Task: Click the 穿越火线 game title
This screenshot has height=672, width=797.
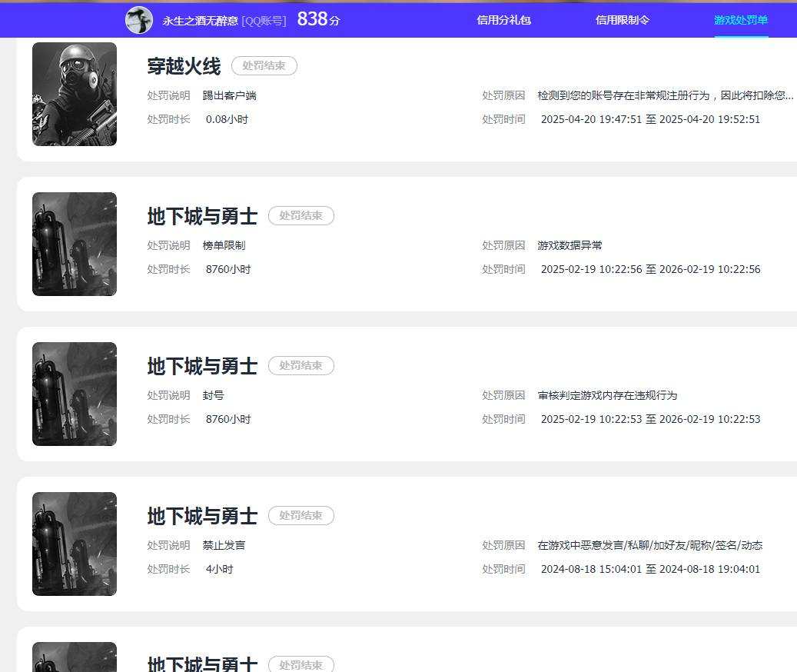Action: tap(184, 66)
